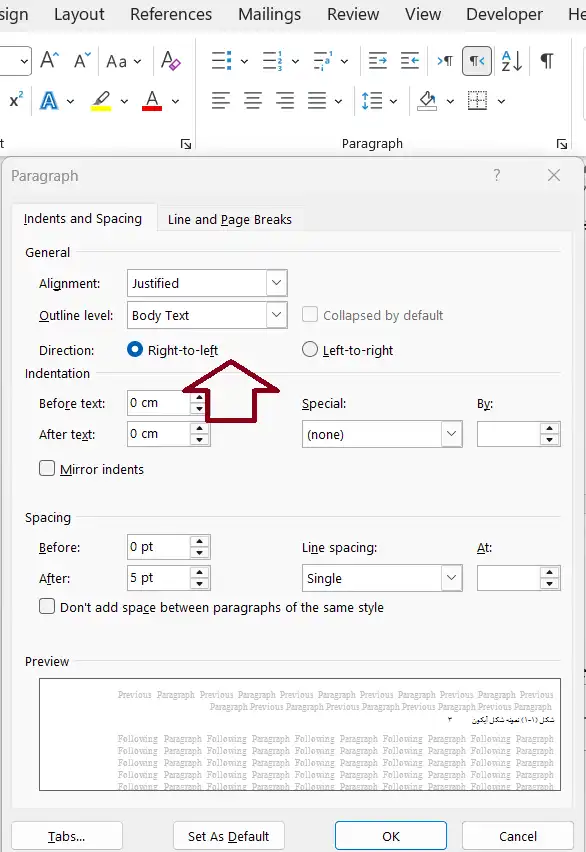Viewport: 586px width, 852px height.
Task: Check Don't add space between paragraphs
Action: pos(47,606)
